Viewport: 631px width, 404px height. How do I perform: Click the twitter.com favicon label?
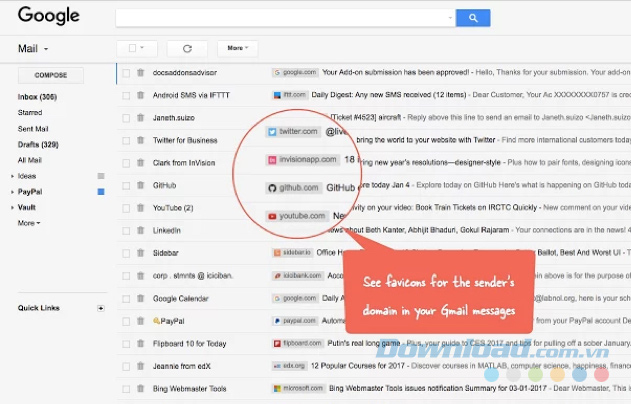(x=293, y=132)
